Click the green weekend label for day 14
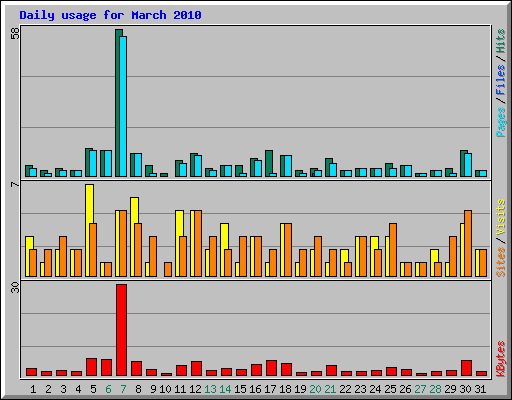Screen dimensions: 512x400 [225, 389]
